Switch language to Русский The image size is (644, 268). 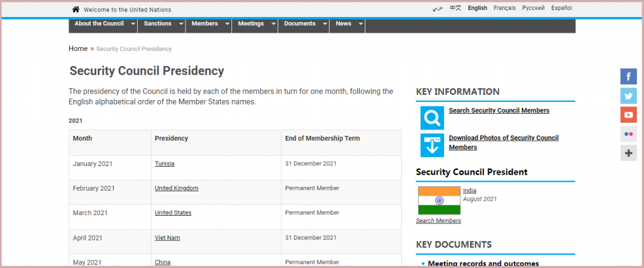[533, 8]
